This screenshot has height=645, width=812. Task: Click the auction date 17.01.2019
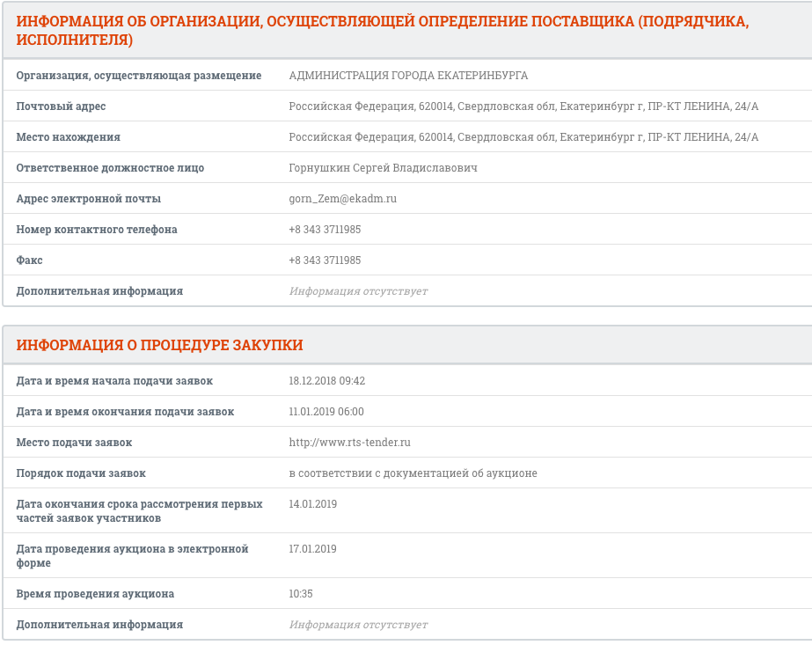(313, 548)
